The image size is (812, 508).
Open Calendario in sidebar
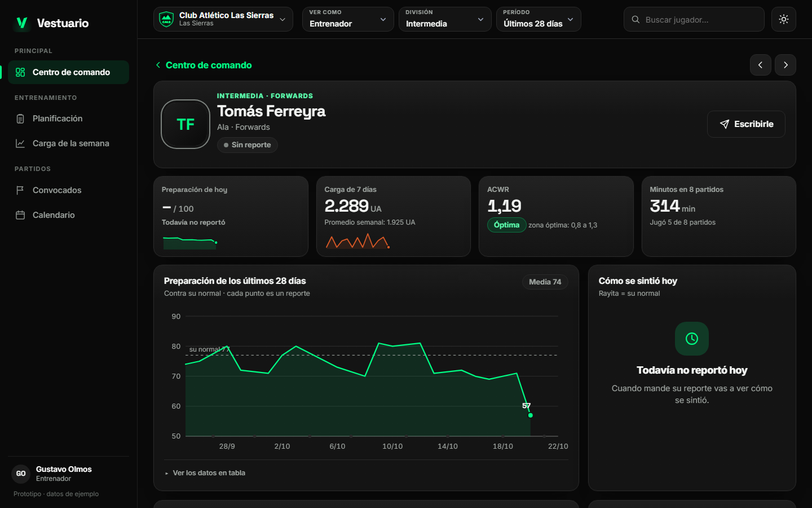coord(68,215)
